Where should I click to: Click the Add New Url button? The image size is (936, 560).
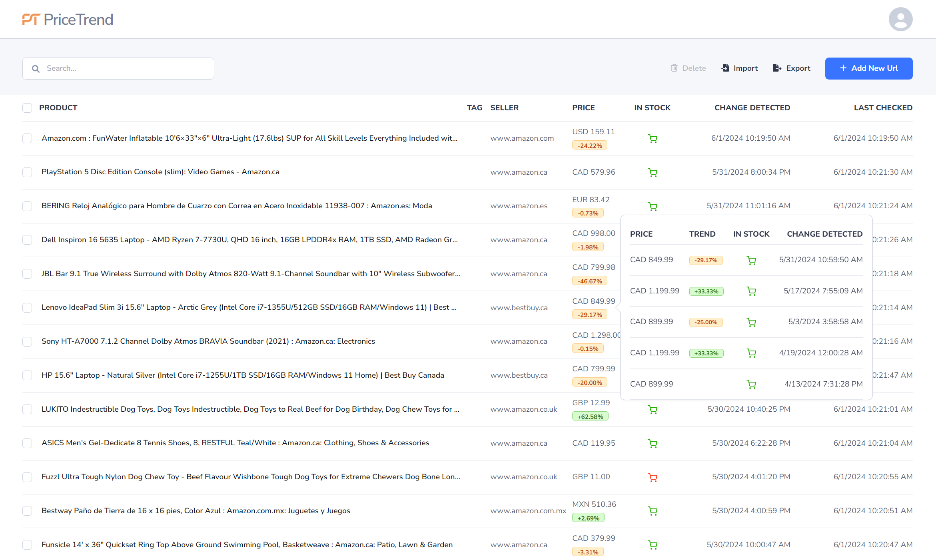coord(868,68)
